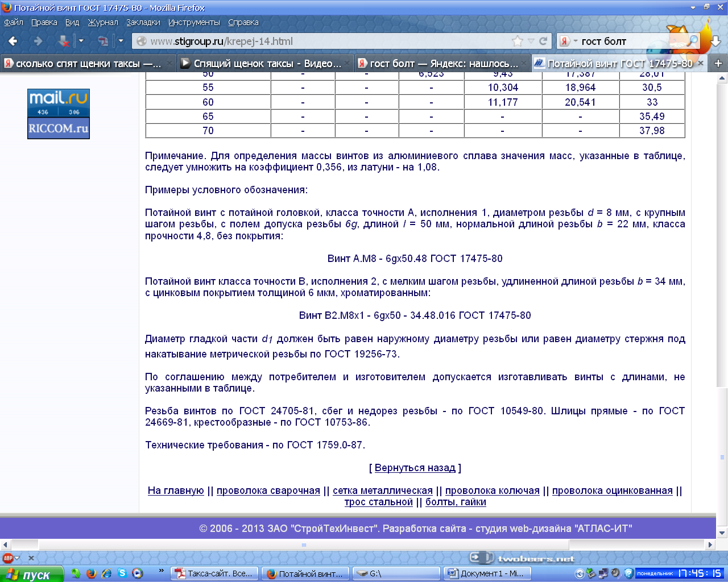728x582 pixels.
Task: Open болты, гайки link
Action: tap(456, 502)
